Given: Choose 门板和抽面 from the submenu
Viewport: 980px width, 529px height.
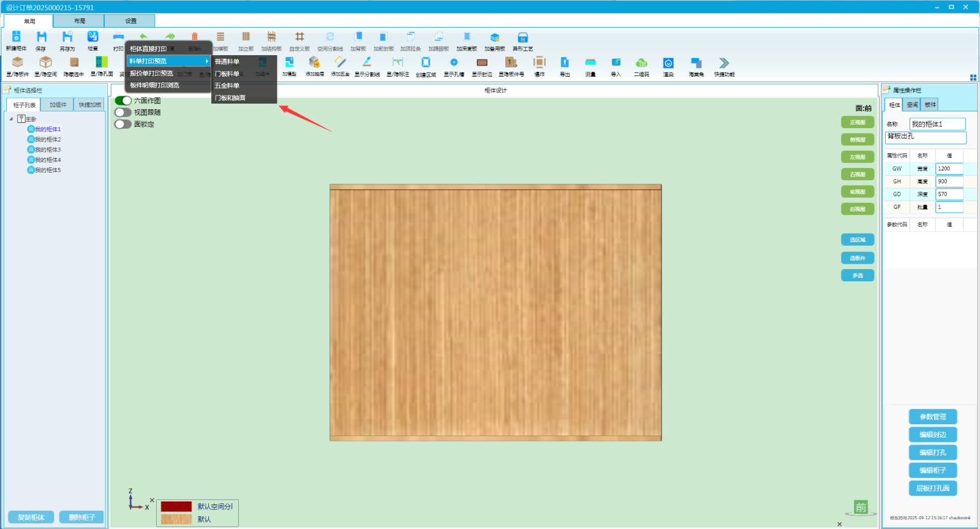Looking at the screenshot, I should 230,98.
